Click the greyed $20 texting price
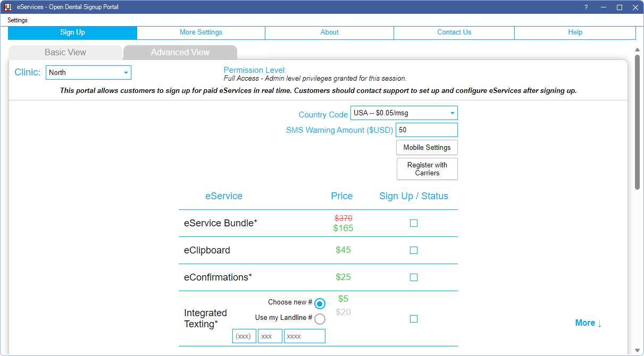This screenshot has height=356, width=644. pyautogui.click(x=344, y=312)
